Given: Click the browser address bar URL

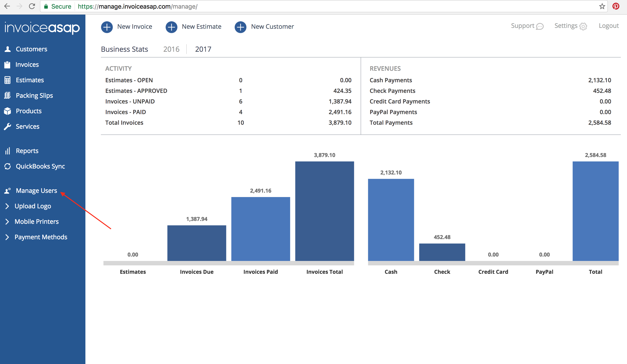Looking at the screenshot, I should point(138,6).
